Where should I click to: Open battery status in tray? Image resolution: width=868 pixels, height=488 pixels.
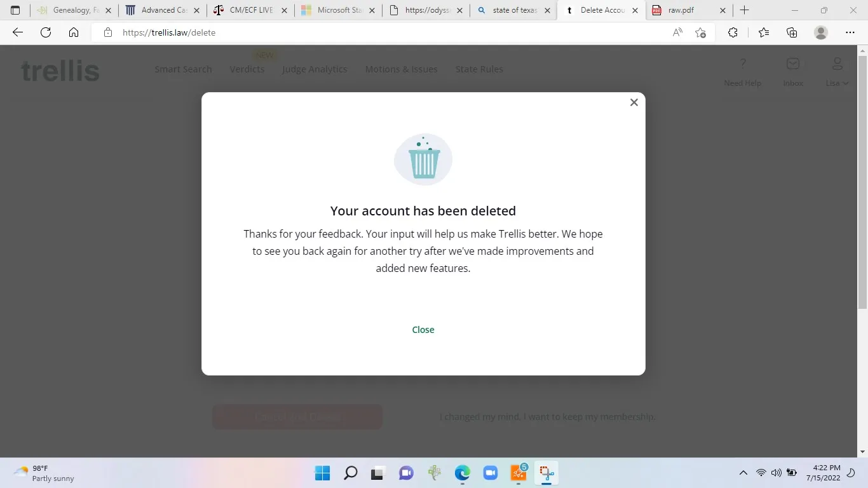click(x=792, y=473)
